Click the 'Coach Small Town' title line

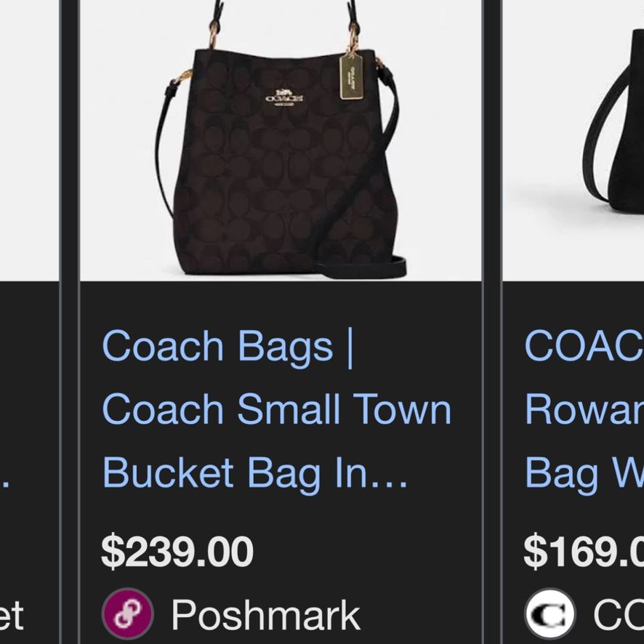(x=277, y=409)
